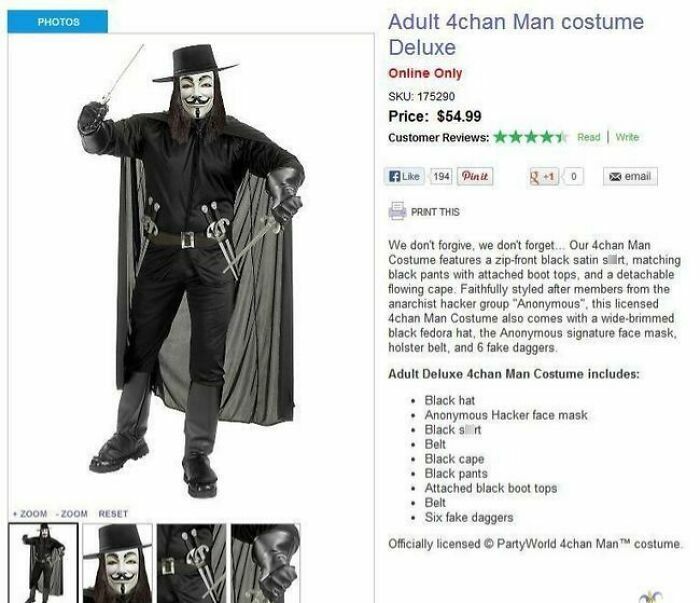Click the main costume product photo
This screenshot has width=700, height=603.
tap(190, 270)
